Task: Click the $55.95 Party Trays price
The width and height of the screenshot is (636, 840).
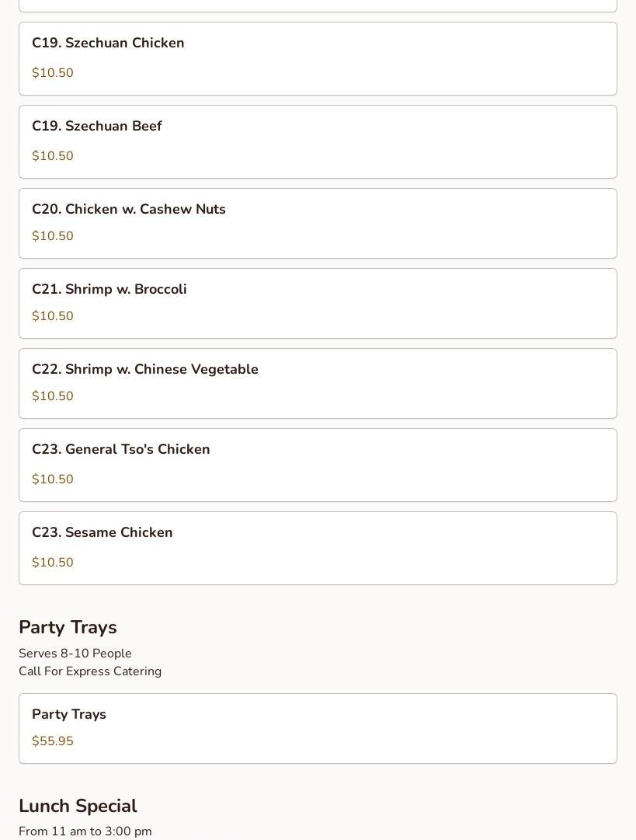Action: pos(53,741)
